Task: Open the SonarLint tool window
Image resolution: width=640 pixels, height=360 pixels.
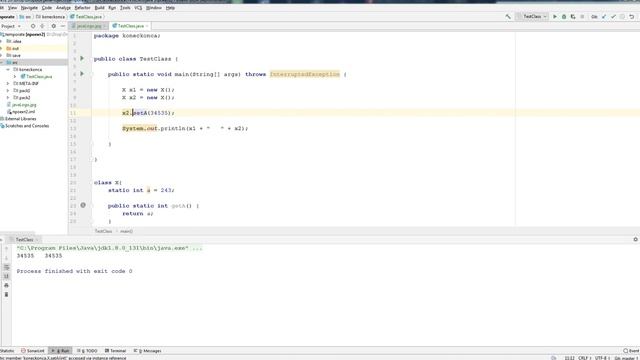Action: (32, 351)
